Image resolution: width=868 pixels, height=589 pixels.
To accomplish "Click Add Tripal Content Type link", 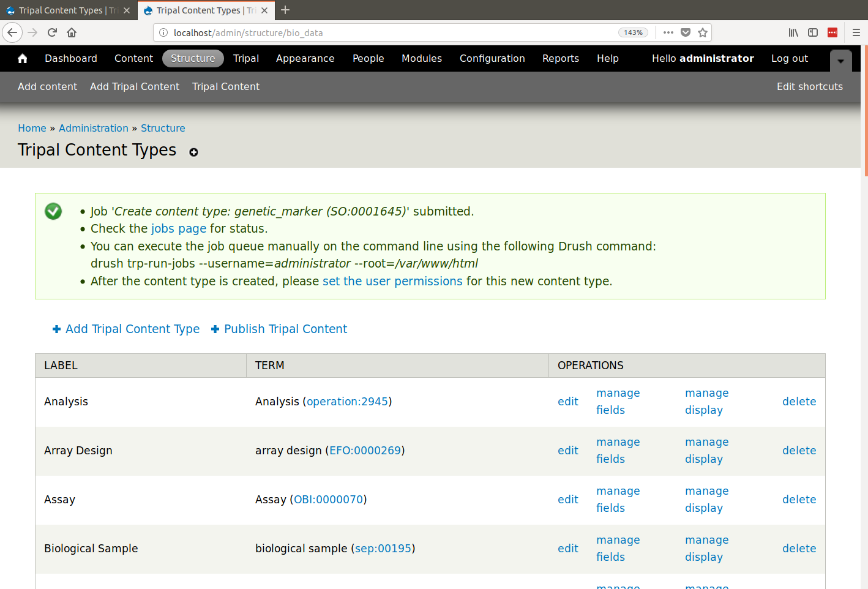I will [x=132, y=329].
